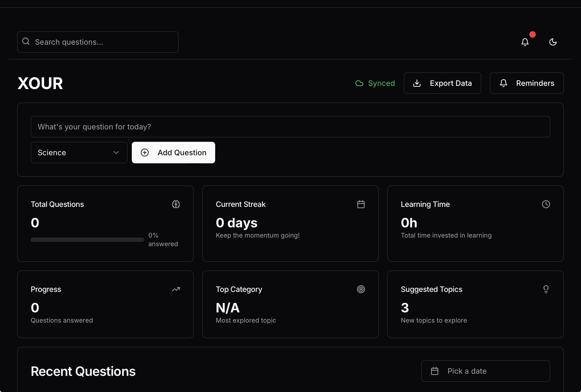Click the notification bell icon in top bar
This screenshot has width=581, height=392.
(x=525, y=41)
